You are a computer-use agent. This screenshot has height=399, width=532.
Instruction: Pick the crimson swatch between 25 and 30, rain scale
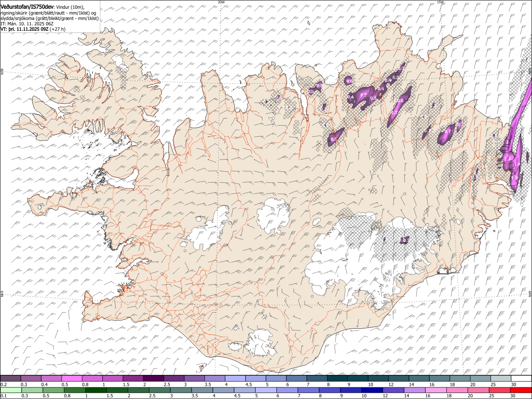pos(499,390)
